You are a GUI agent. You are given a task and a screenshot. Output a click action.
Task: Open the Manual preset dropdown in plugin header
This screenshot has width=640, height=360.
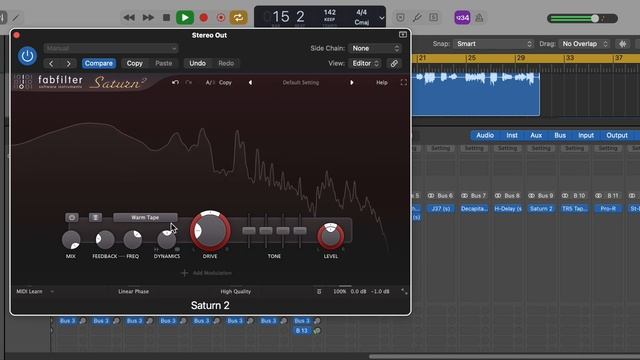tap(111, 48)
